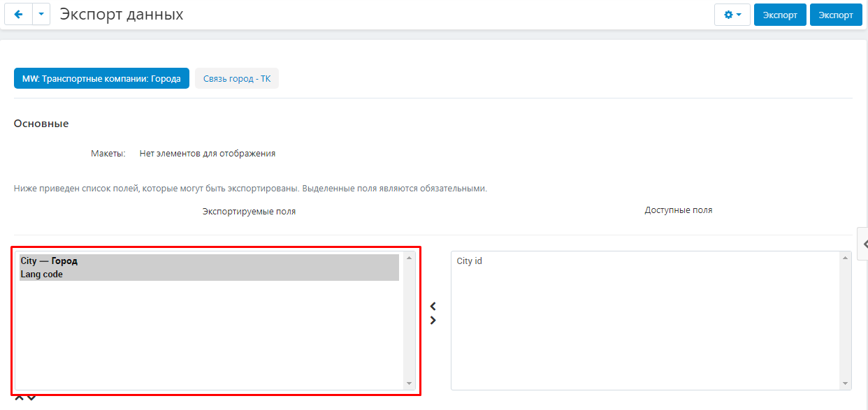Viewport: 868px width, 410px height.
Task: Select City id in available fields
Action: pos(469,261)
